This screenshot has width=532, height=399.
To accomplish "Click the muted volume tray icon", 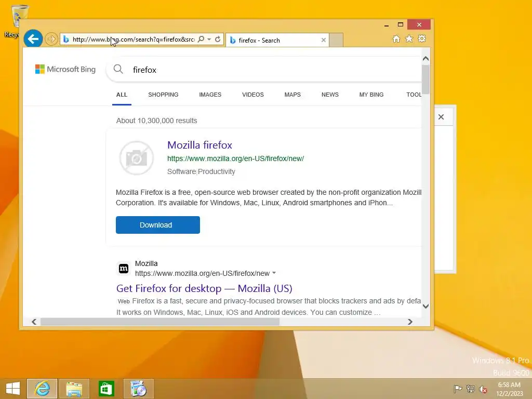I will 483,389.
